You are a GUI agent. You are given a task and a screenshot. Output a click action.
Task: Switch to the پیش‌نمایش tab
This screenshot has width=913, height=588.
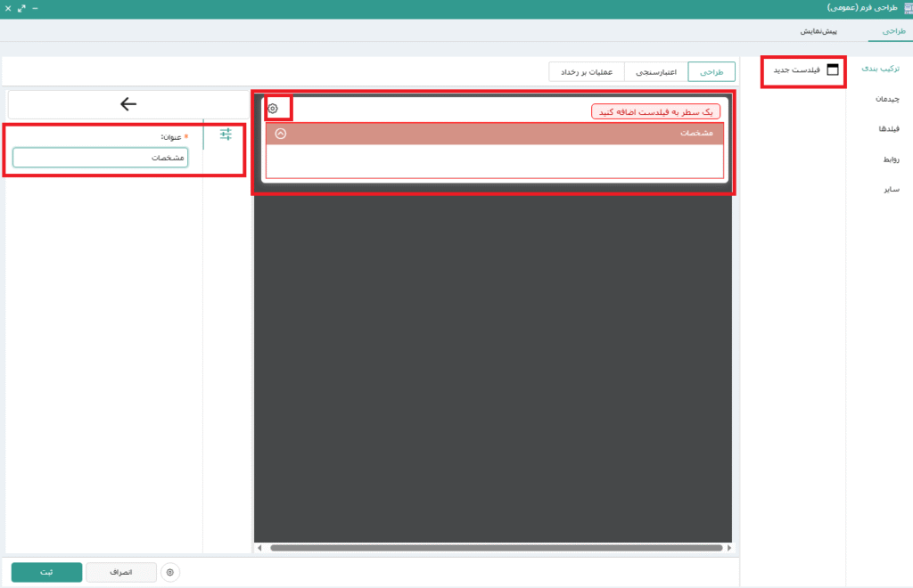point(817,31)
